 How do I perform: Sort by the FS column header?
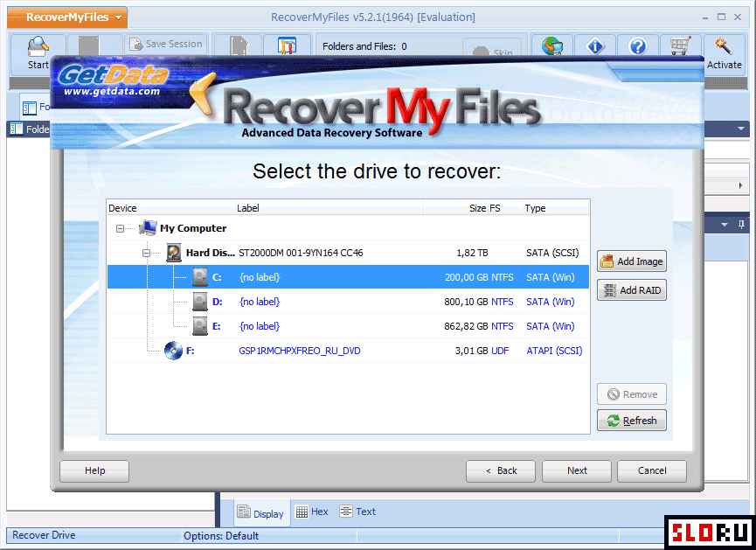tap(505, 208)
